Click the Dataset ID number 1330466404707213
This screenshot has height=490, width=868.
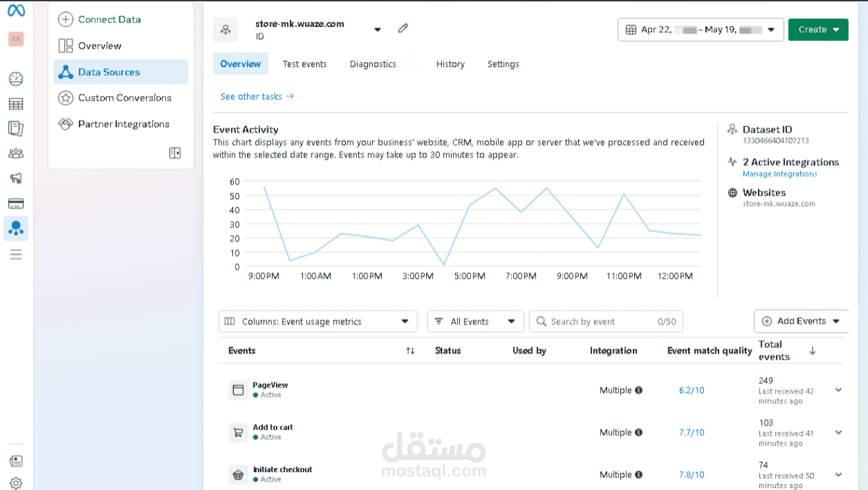click(776, 140)
